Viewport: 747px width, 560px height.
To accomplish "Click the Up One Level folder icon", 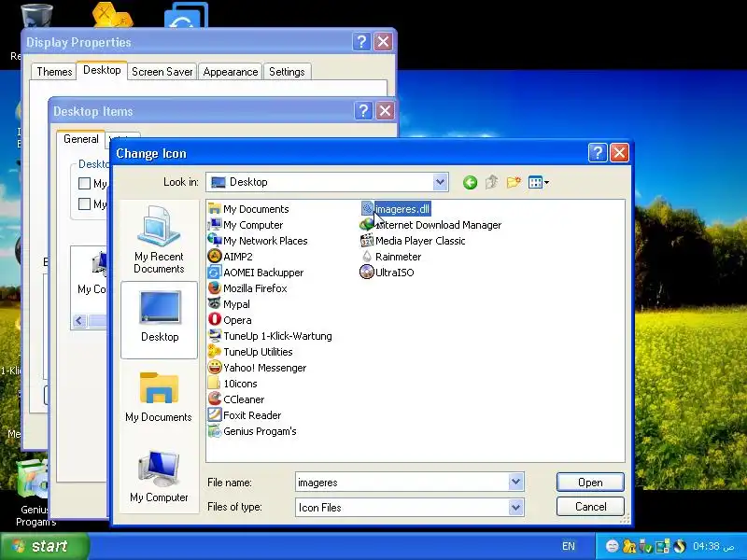I will (492, 182).
